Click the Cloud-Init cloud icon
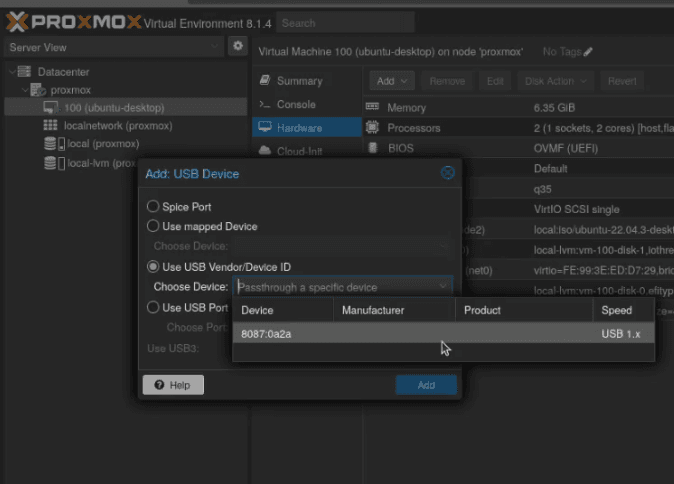 [x=265, y=150]
